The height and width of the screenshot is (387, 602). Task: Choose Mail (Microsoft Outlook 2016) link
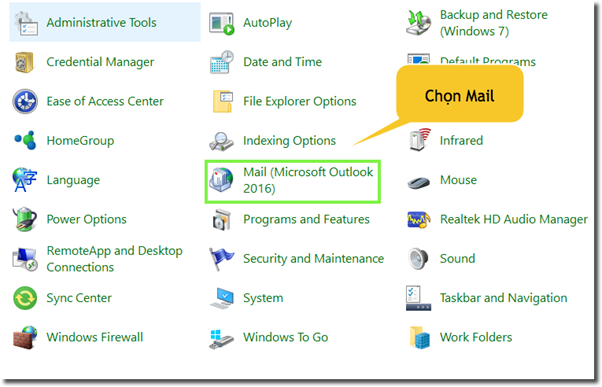click(x=308, y=180)
